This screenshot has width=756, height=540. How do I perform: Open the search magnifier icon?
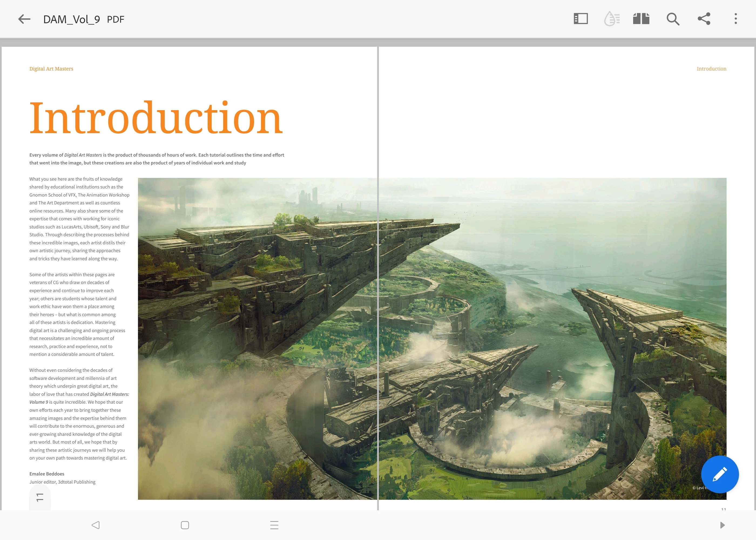click(673, 19)
